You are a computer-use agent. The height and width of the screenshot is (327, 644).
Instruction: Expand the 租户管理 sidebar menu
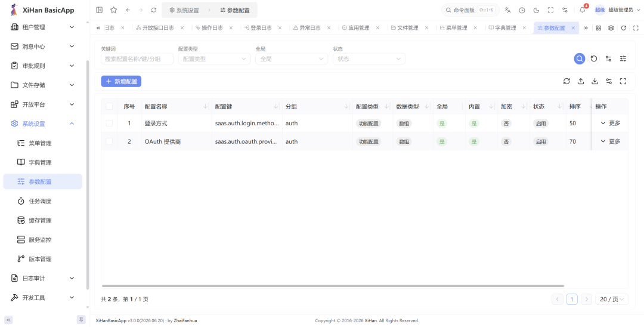pyautogui.click(x=43, y=27)
